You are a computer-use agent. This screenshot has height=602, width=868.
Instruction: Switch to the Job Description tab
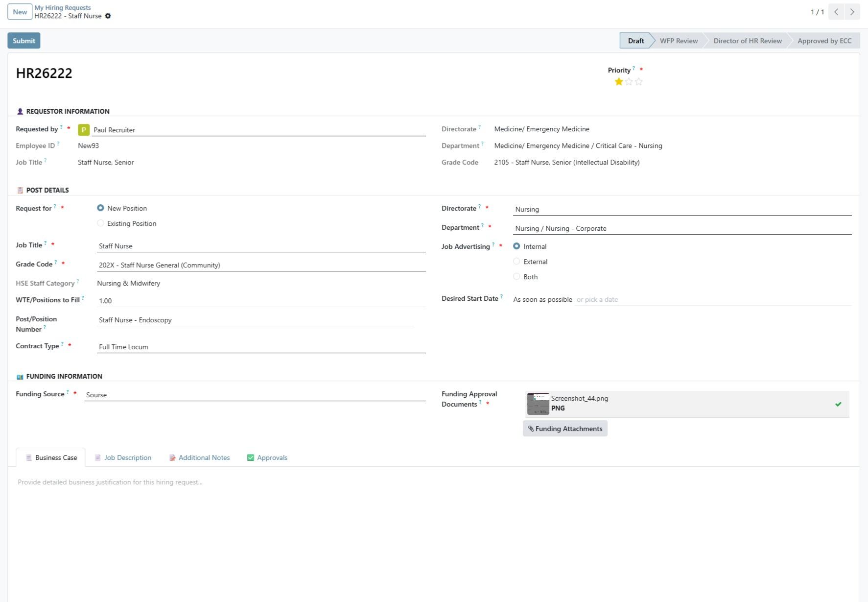click(x=123, y=458)
